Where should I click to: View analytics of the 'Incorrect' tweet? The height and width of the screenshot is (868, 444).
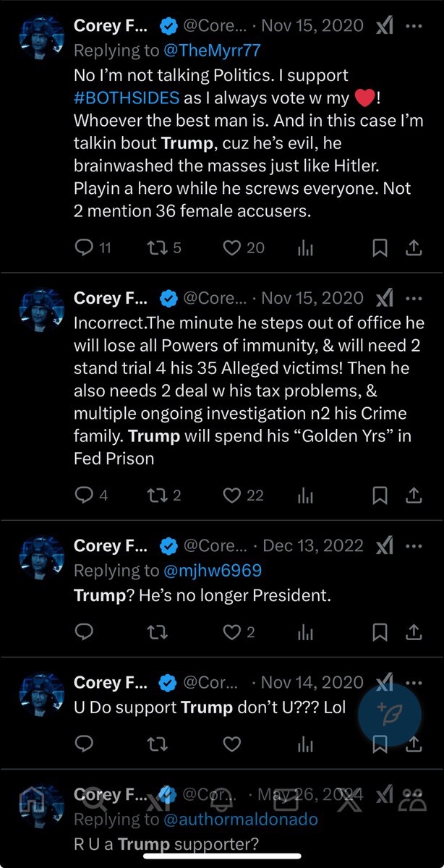pyautogui.click(x=305, y=495)
